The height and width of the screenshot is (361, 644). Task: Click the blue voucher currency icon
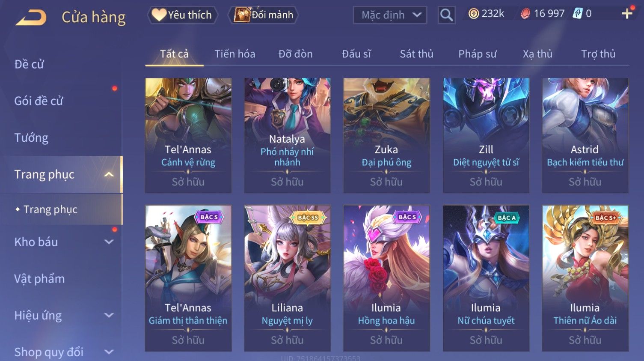[578, 14]
